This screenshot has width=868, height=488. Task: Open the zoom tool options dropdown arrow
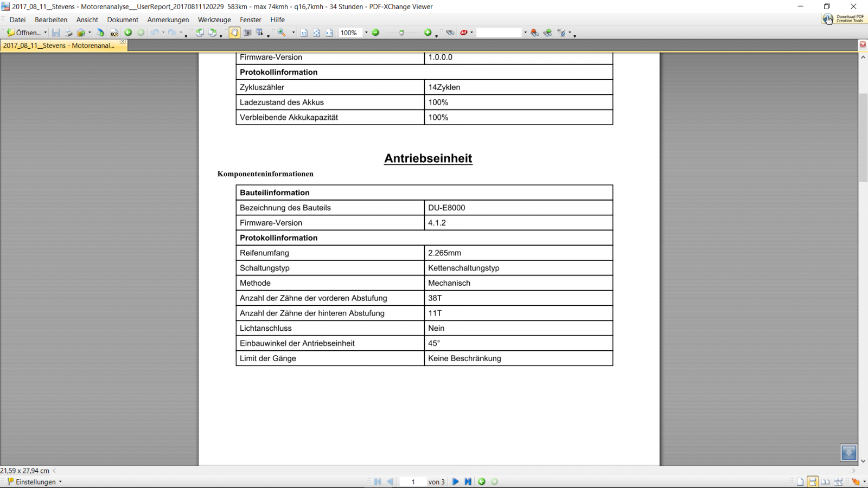[x=293, y=33]
